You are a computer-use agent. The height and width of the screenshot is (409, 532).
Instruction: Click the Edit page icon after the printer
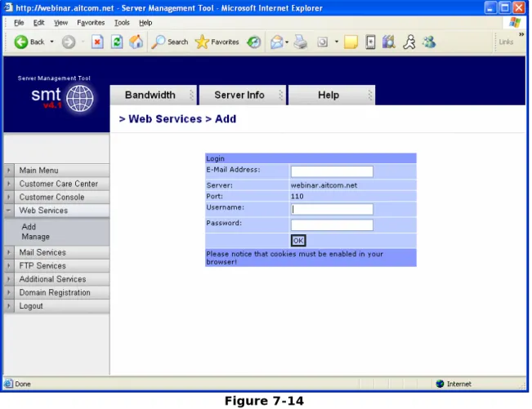[x=322, y=42]
